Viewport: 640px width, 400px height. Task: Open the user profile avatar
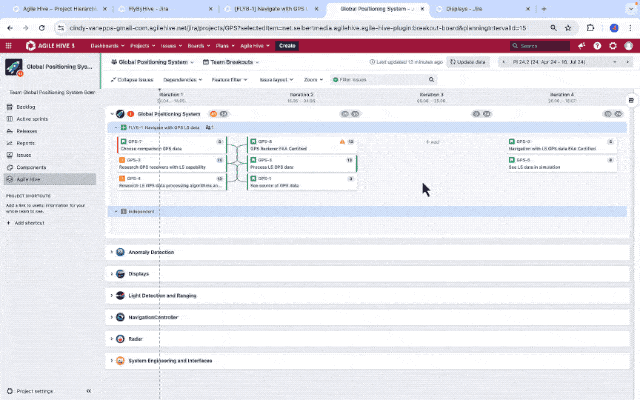pyautogui.click(x=629, y=46)
